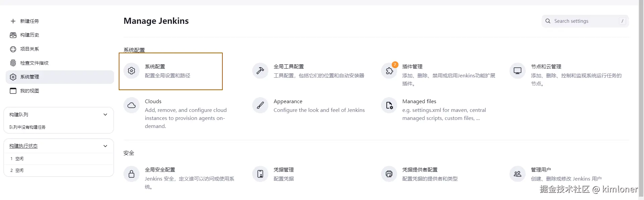
Task: Collapse the 构建队列 panel chevron
Action: [x=105, y=115]
